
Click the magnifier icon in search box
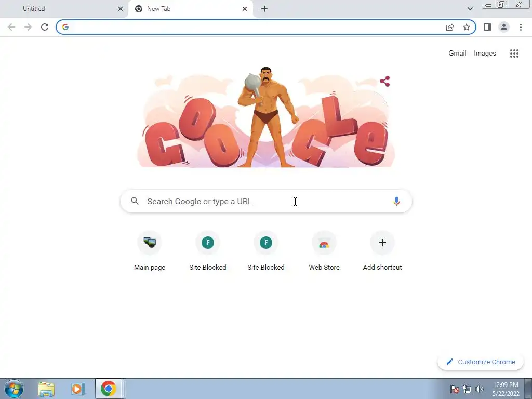coord(135,201)
